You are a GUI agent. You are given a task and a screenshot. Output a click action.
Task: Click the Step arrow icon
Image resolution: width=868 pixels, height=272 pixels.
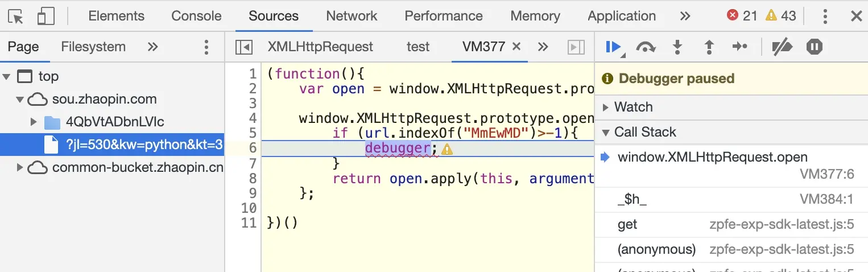coord(739,47)
